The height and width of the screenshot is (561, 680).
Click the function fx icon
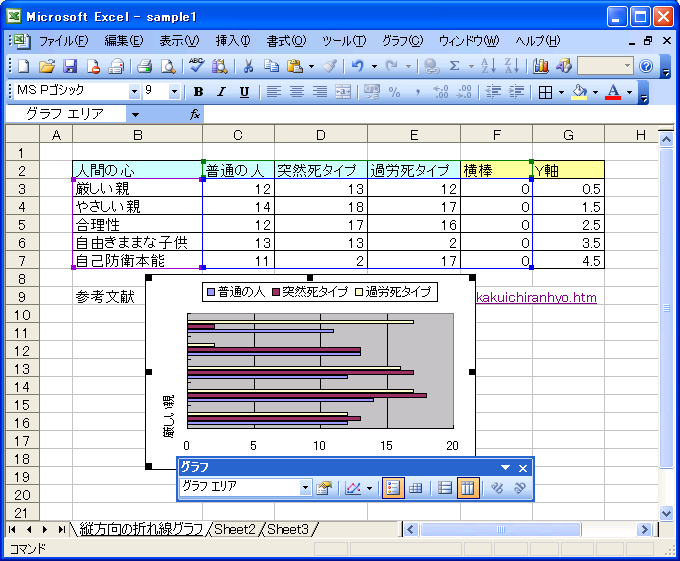(195, 114)
